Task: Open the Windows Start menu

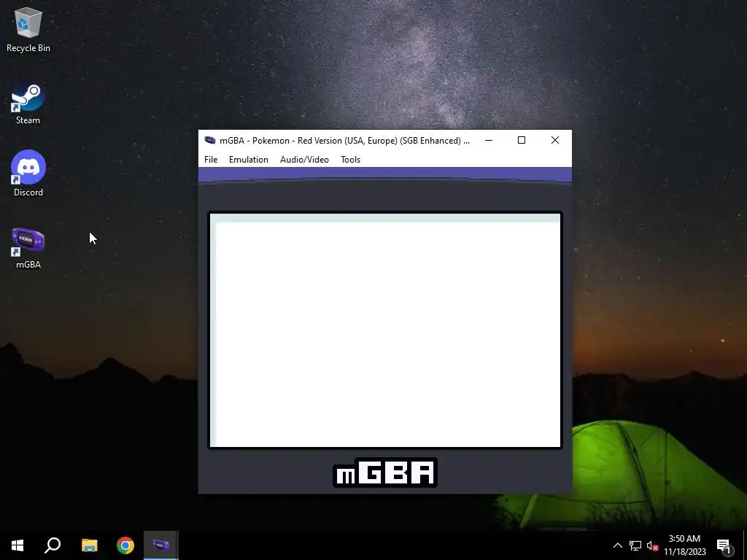Action: [x=18, y=545]
